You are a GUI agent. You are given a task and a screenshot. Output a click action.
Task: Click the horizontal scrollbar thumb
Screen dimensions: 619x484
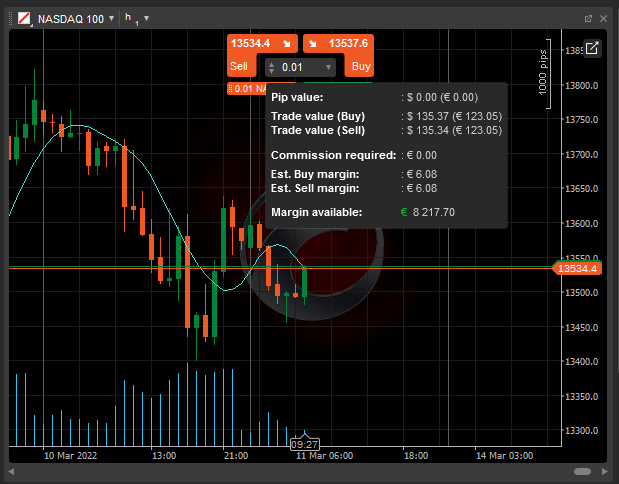click(582, 471)
